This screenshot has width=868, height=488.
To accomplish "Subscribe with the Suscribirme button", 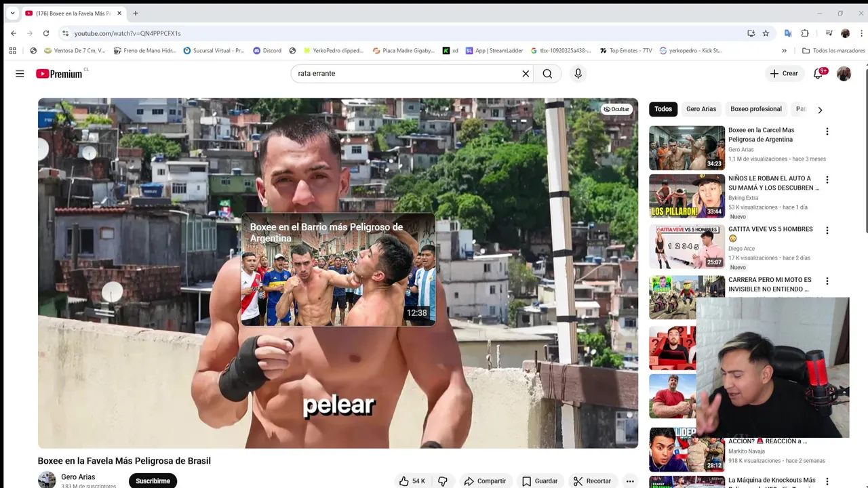I will (x=153, y=481).
